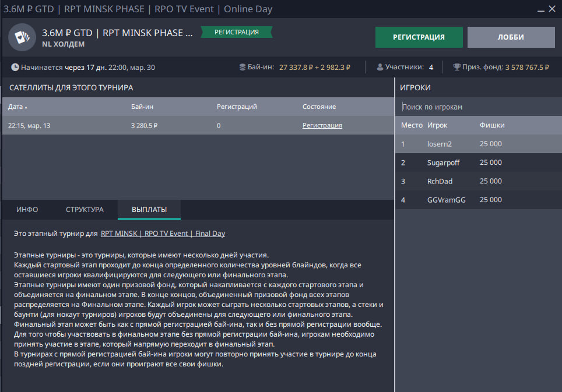Click the trophy icon by Приз. фонд
The image size is (562, 392).
[x=456, y=67]
